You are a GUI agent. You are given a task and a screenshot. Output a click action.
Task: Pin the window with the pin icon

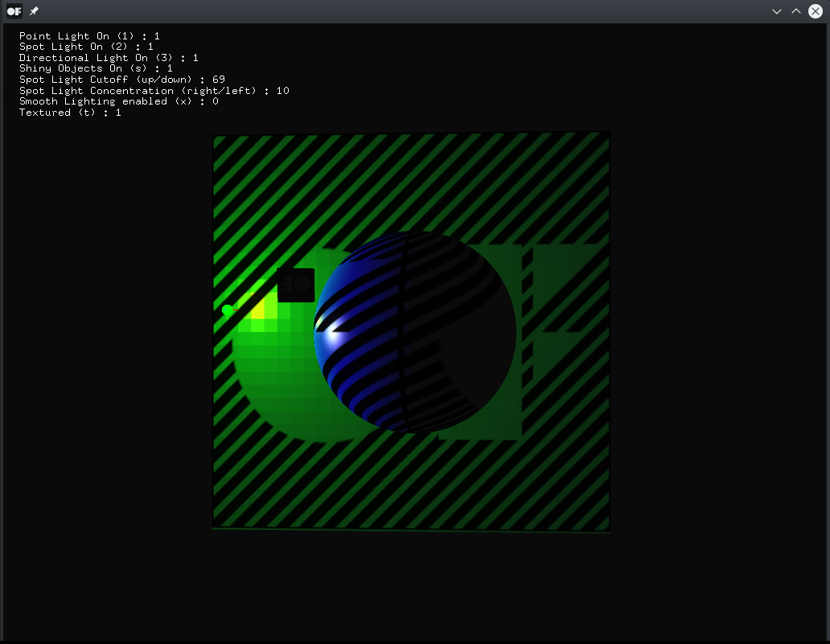click(x=33, y=11)
